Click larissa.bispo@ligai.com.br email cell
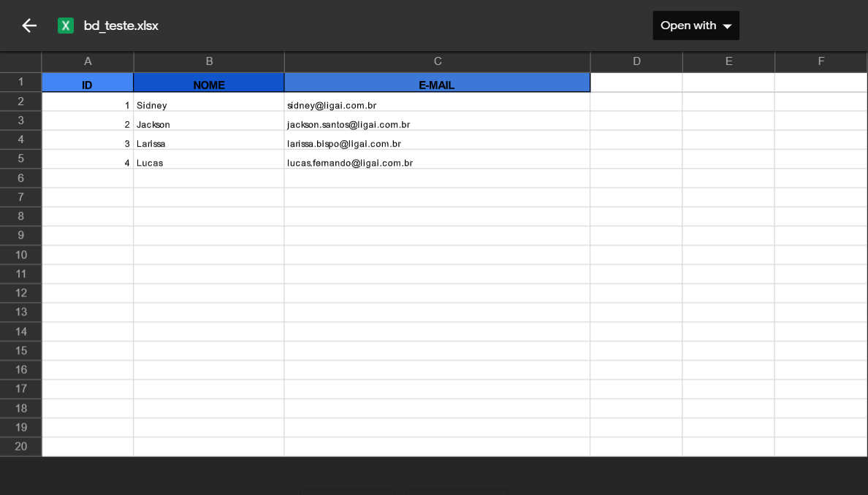868x495 pixels. pyautogui.click(x=438, y=140)
